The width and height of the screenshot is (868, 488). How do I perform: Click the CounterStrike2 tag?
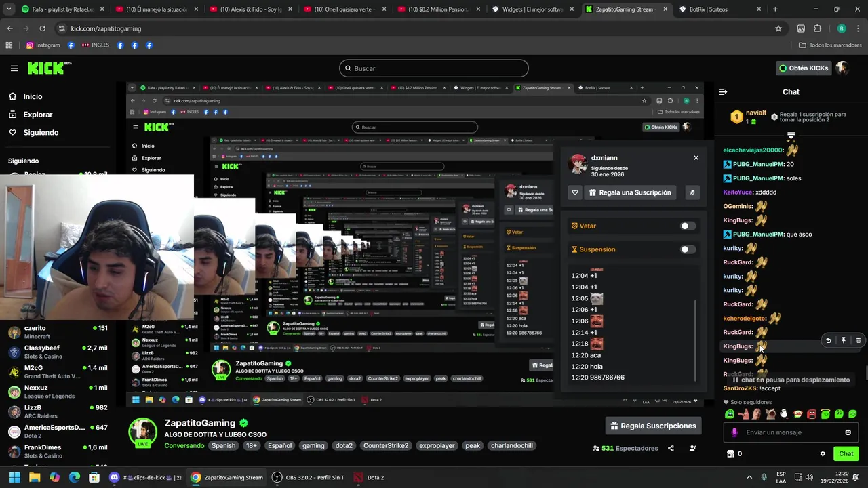point(386,445)
